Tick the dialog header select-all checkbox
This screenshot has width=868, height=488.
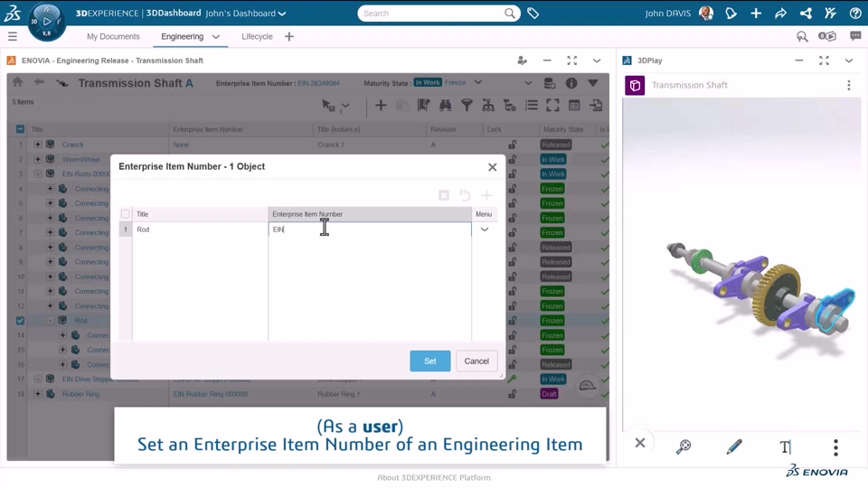(x=125, y=213)
